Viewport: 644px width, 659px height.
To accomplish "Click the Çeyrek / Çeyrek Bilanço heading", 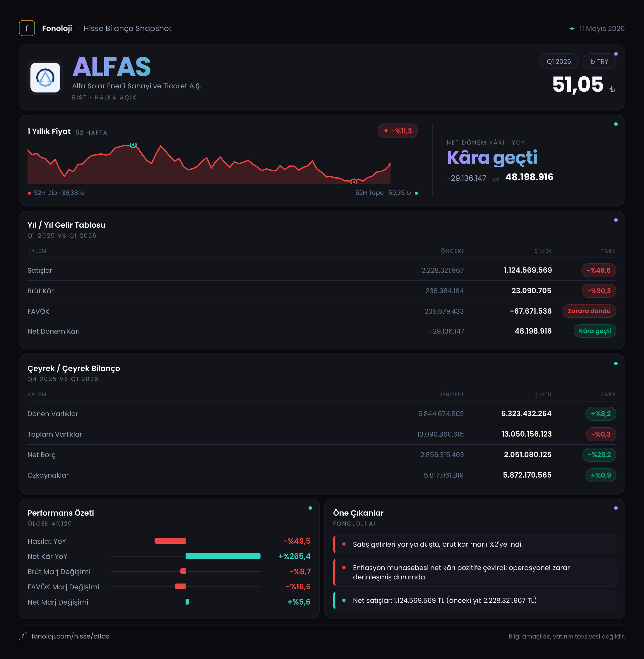I will [x=74, y=368].
